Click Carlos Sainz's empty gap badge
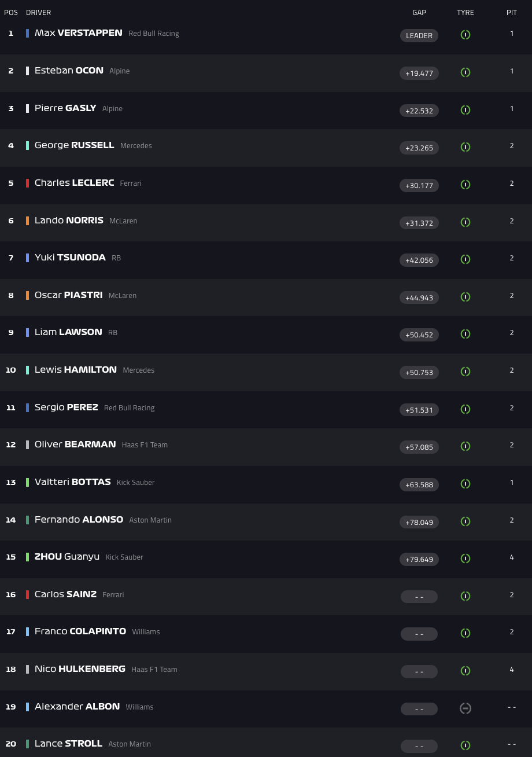The width and height of the screenshot is (532, 757). coord(419,597)
